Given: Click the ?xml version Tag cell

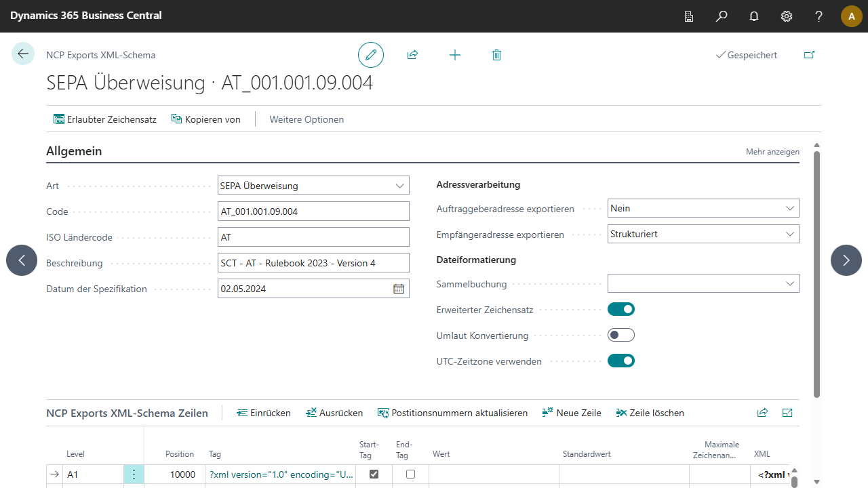Looking at the screenshot, I should coord(281,474).
